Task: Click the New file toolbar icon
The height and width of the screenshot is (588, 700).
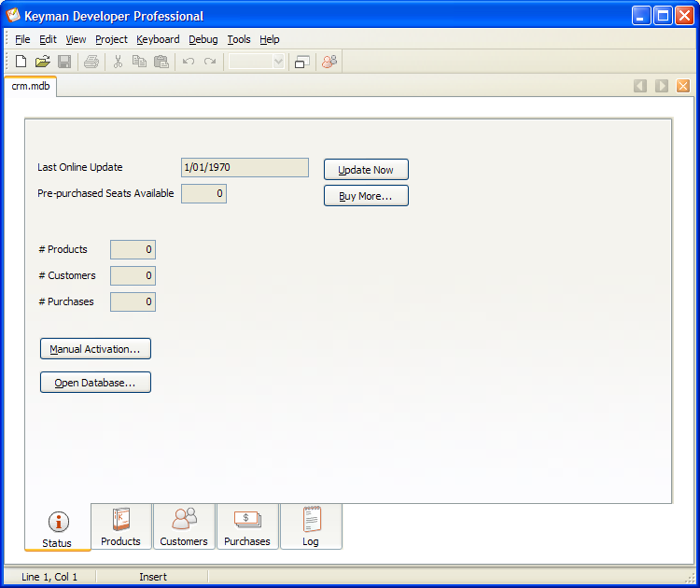Action: 21,62
